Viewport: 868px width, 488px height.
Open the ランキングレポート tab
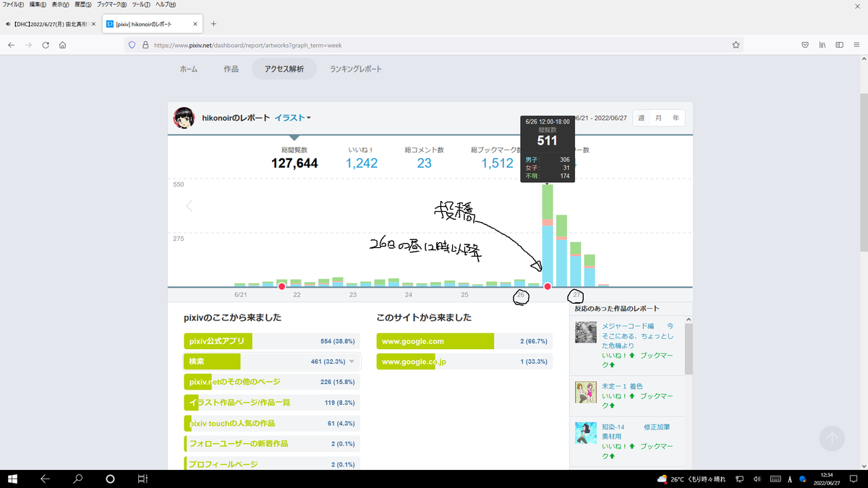[355, 69]
